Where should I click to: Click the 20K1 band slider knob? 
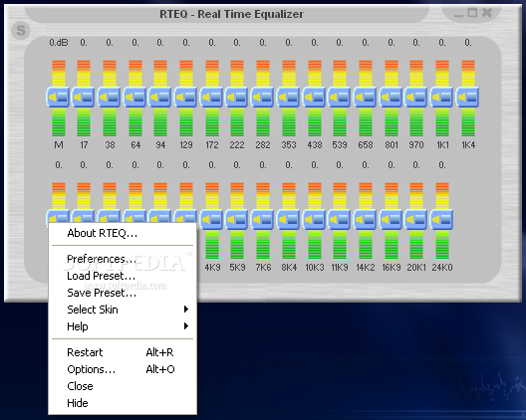tap(416, 220)
